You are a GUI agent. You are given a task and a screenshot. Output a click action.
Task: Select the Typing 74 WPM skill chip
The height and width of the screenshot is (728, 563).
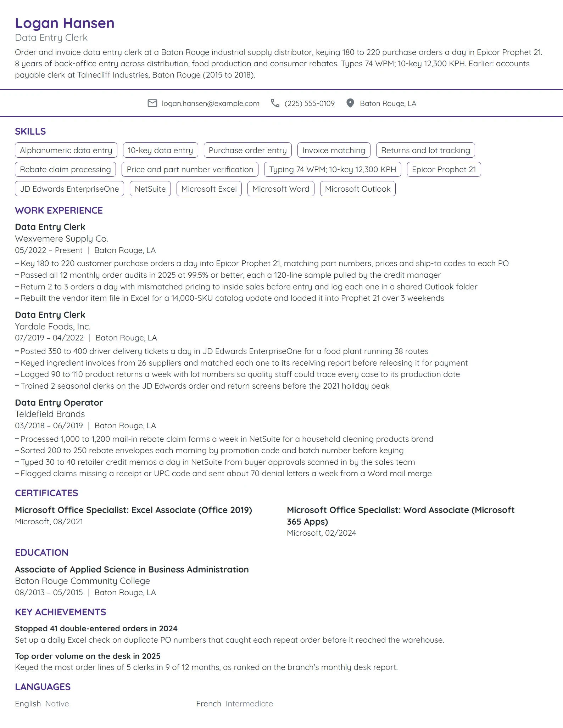pyautogui.click(x=333, y=169)
